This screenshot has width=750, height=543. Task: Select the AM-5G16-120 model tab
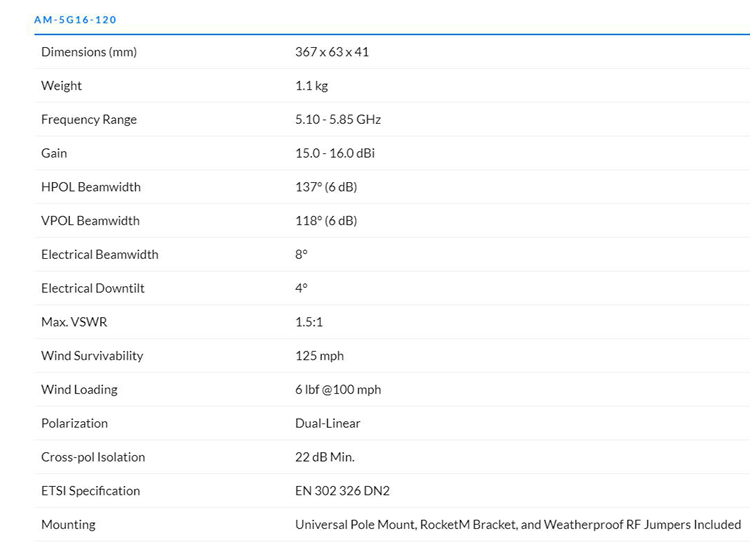[75, 19]
